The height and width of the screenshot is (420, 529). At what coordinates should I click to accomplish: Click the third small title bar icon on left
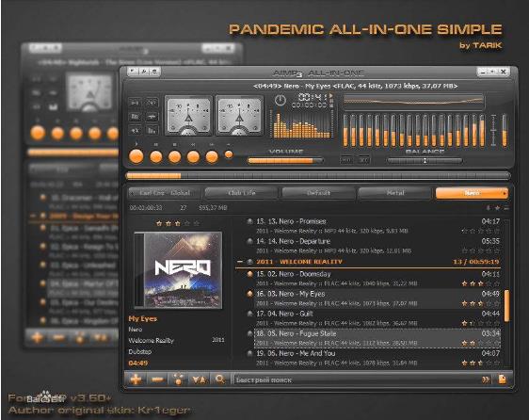(x=154, y=72)
